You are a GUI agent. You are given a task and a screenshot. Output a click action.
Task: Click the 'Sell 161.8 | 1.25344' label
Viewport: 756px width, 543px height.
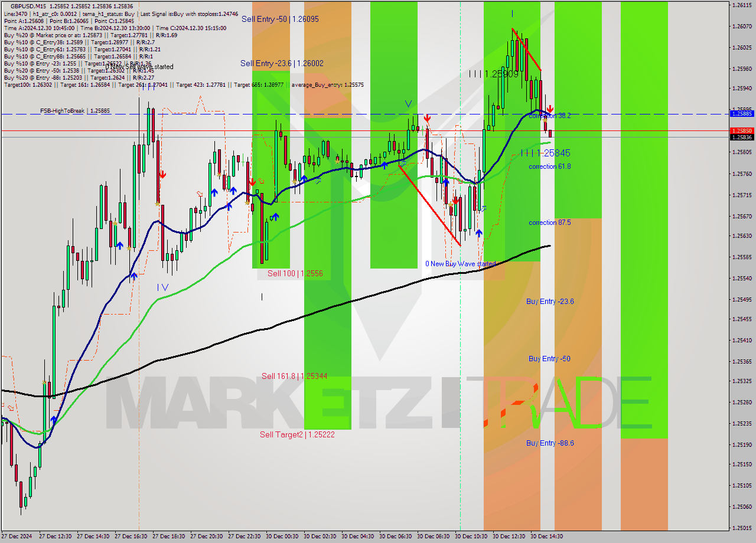coord(295,376)
